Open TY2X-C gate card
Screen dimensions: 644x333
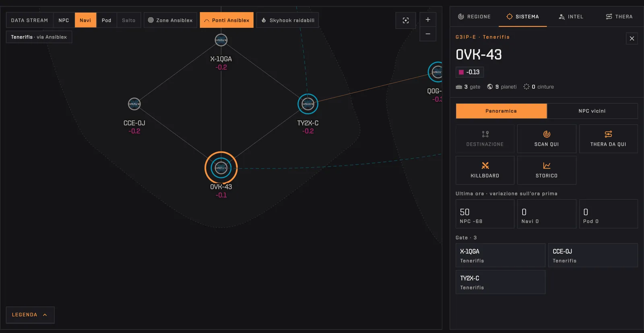pos(500,282)
